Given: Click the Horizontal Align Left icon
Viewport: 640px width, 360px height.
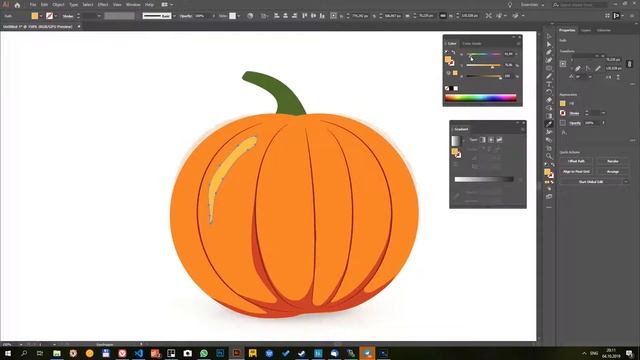Looking at the screenshot, I should click(277, 16).
